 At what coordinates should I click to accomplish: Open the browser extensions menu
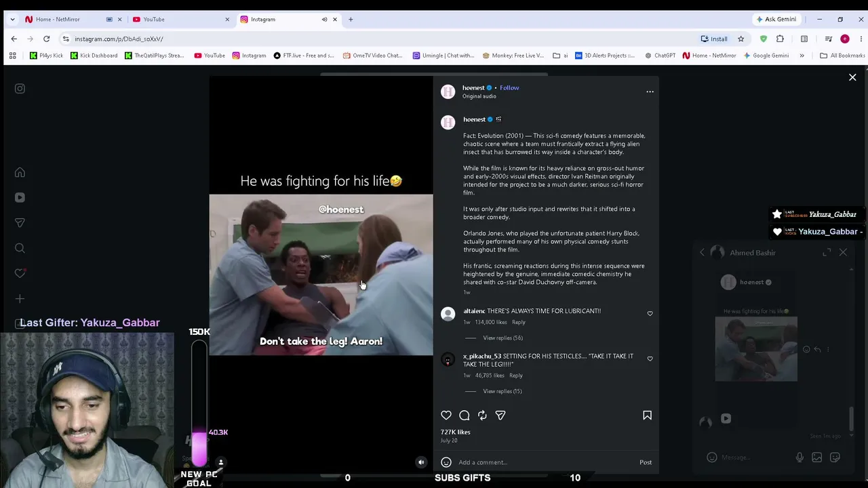point(780,39)
